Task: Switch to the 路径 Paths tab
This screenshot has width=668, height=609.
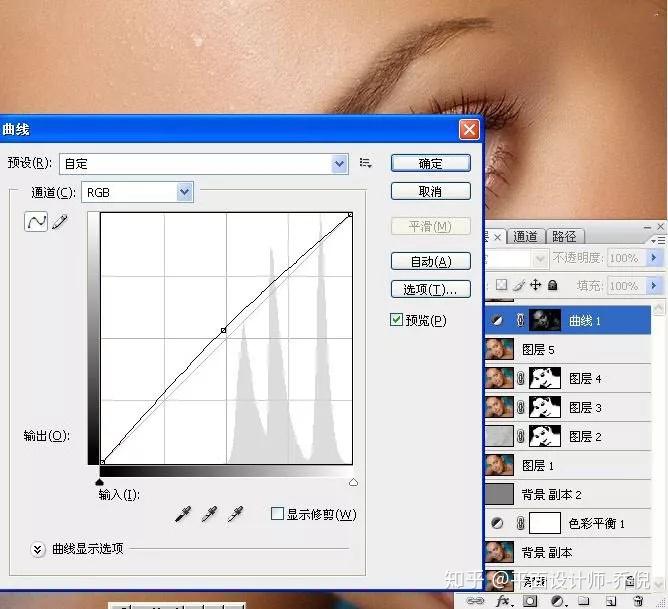Action: coord(564,236)
